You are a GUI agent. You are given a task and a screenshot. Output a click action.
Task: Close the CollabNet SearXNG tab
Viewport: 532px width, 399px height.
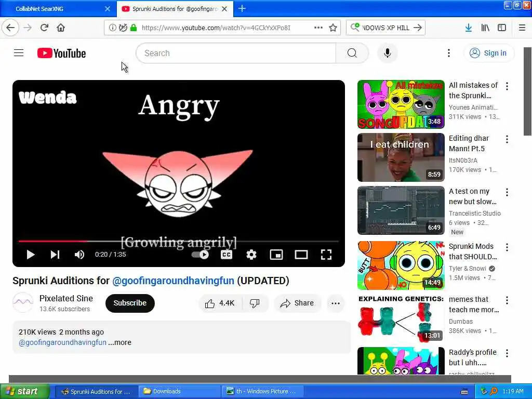pyautogui.click(x=107, y=9)
